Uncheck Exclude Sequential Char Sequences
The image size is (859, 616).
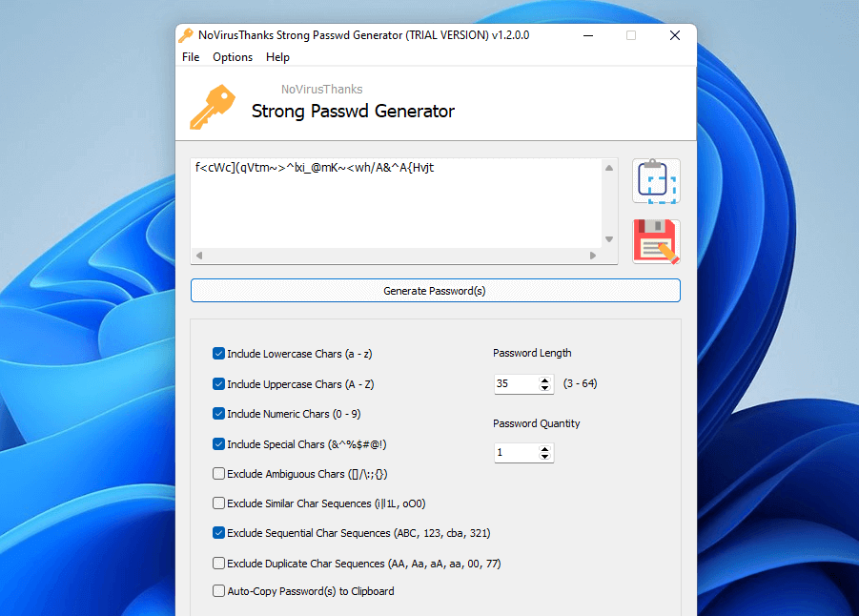pos(218,533)
